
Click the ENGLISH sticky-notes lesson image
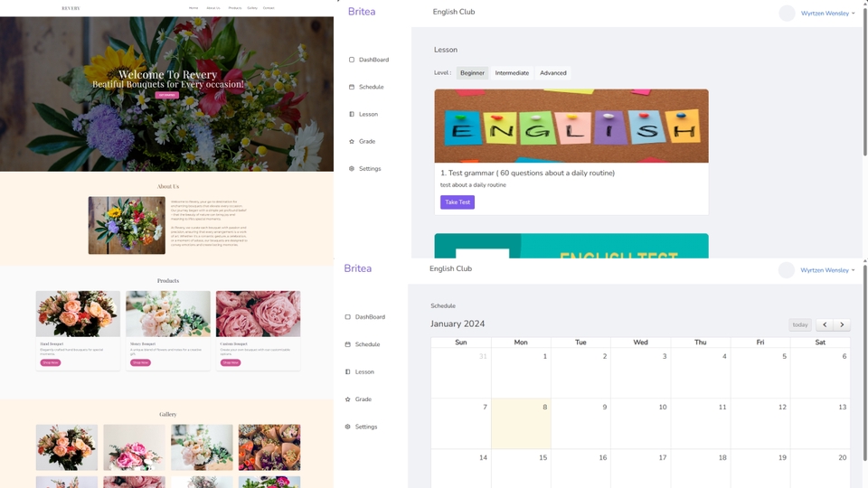point(571,127)
